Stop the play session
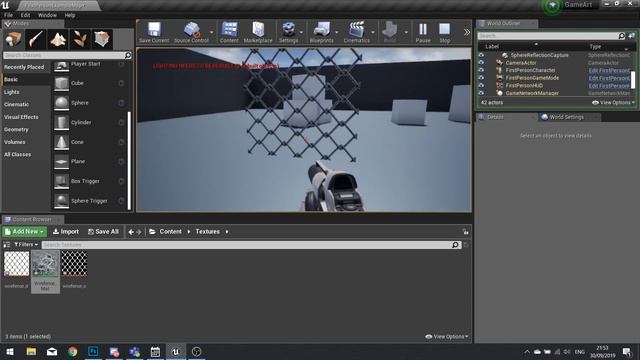The image size is (640, 360). (444, 29)
